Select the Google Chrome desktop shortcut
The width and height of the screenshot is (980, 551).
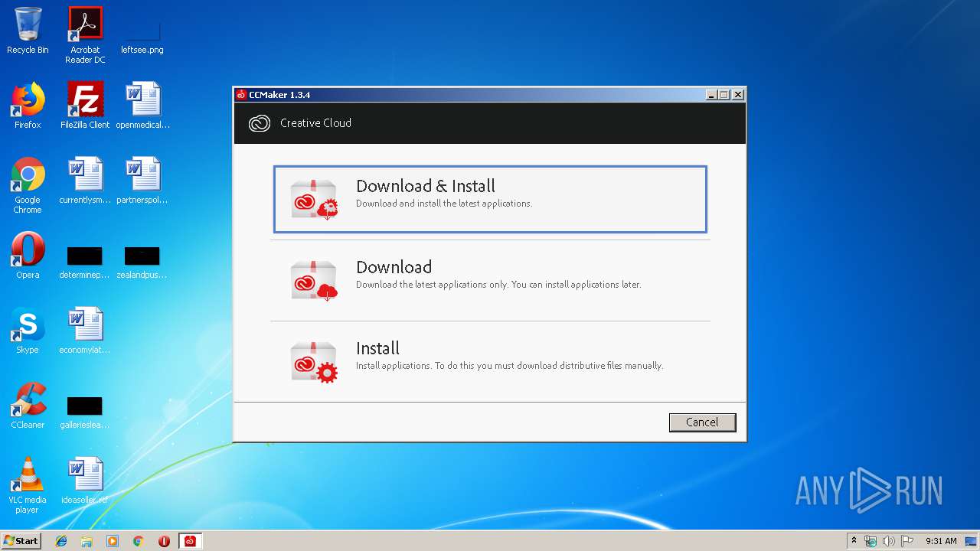[x=28, y=185]
